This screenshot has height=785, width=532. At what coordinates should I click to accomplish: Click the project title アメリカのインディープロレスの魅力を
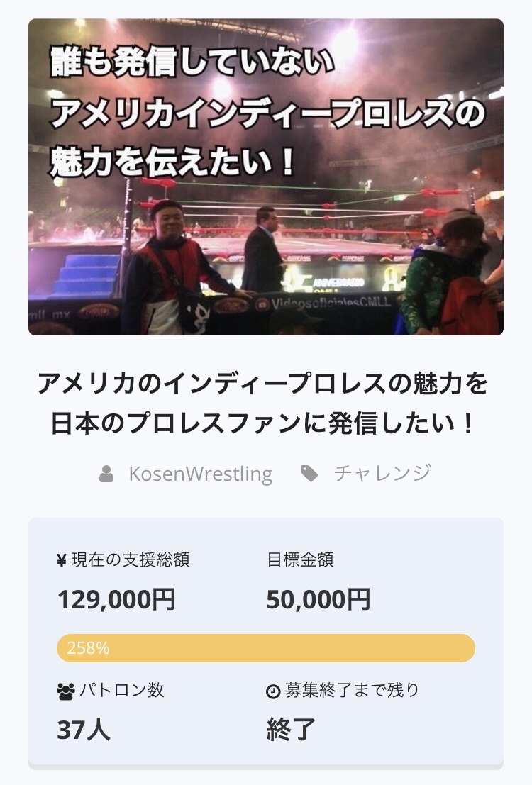tap(263, 384)
